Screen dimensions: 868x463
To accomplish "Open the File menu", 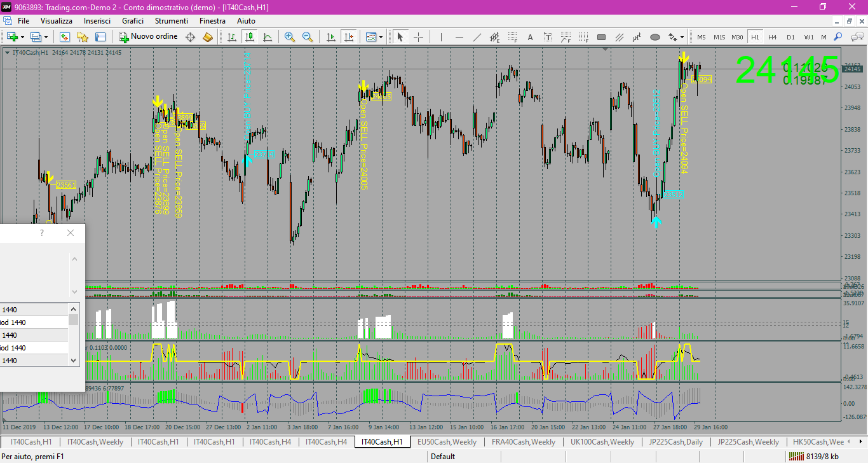I will [x=24, y=21].
